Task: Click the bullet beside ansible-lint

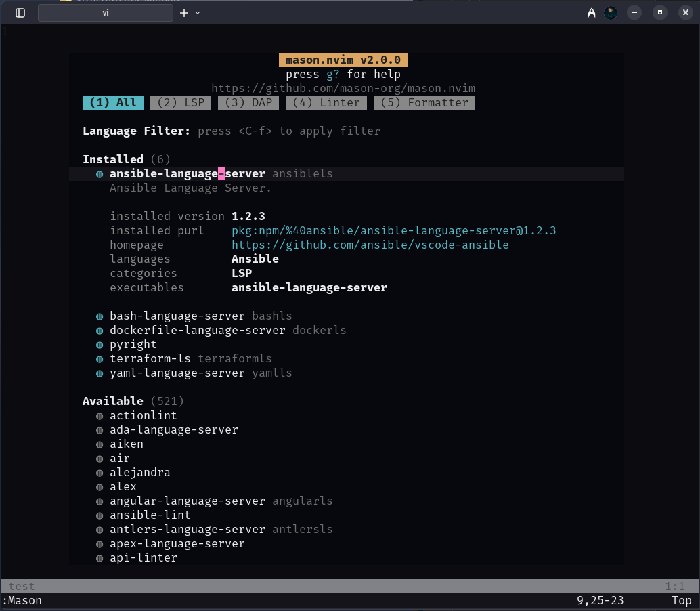Action: pyautogui.click(x=100, y=516)
